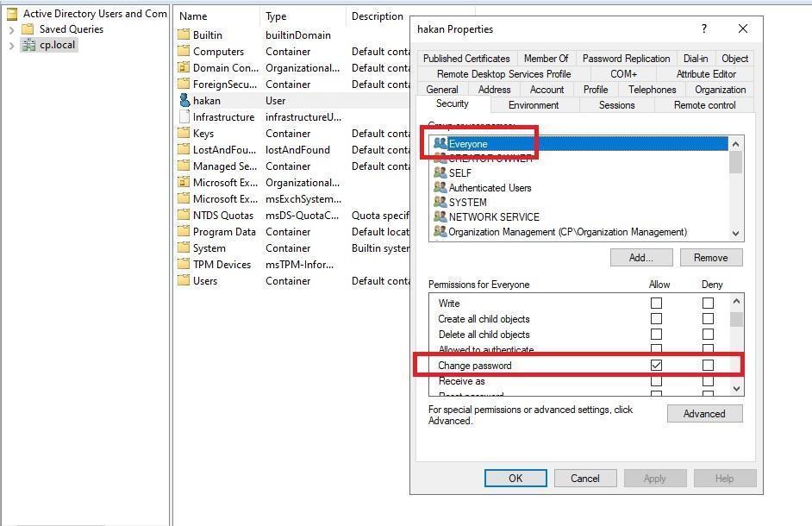Click the cp.local domain icon in tree

tap(28, 45)
